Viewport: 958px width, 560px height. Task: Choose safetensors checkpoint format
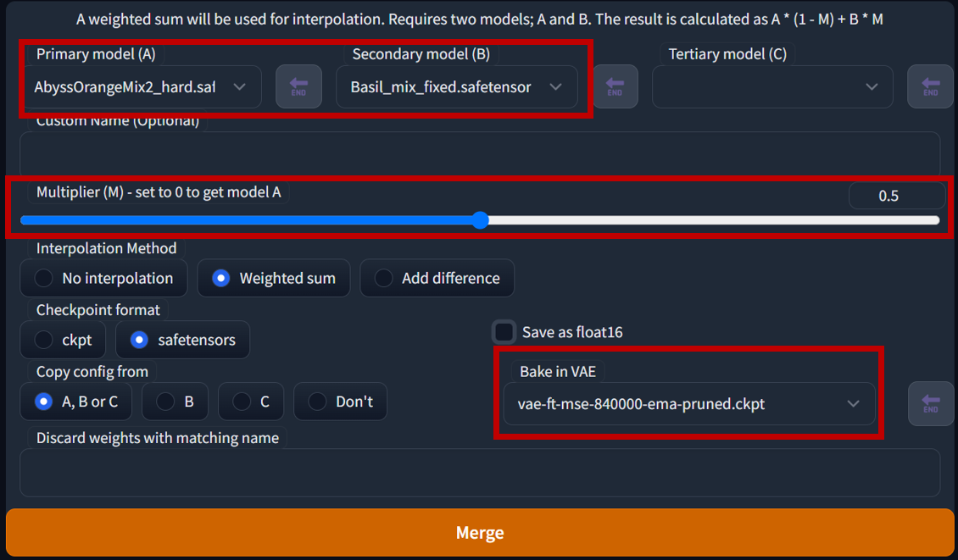pyautogui.click(x=182, y=340)
